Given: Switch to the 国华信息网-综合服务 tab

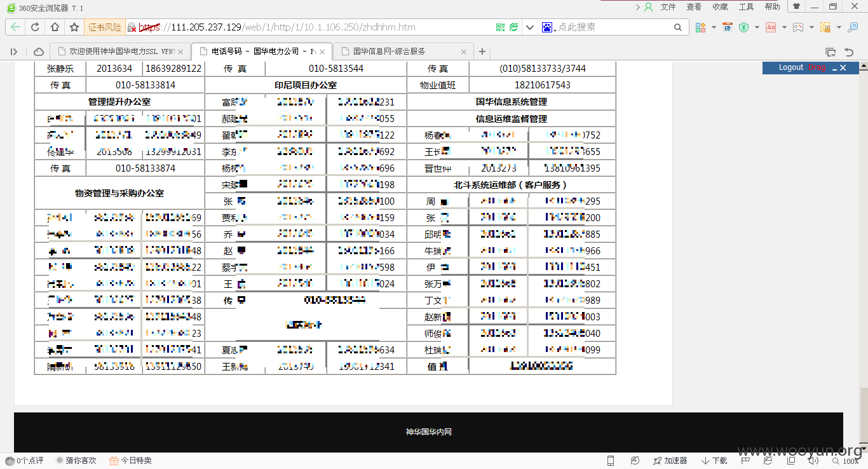Looking at the screenshot, I should pyautogui.click(x=403, y=51).
